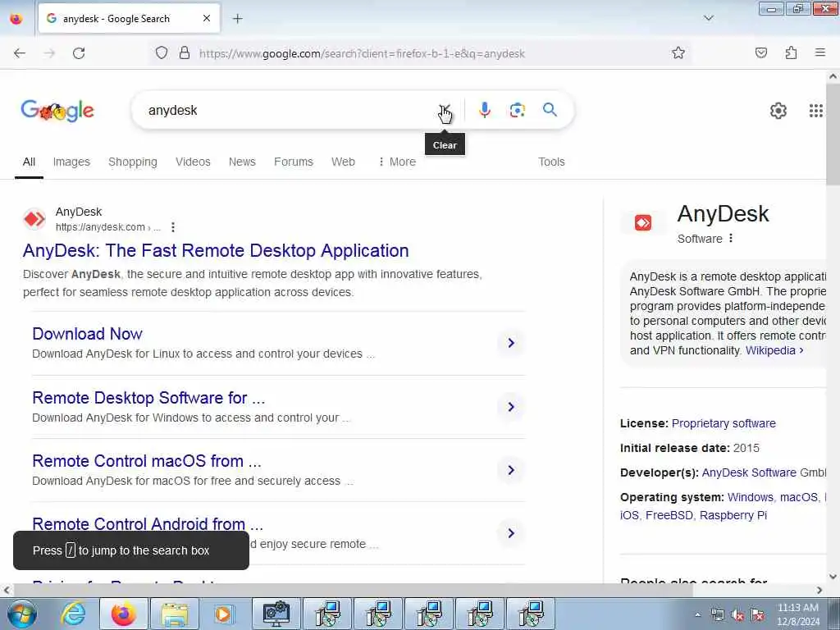
Task: Open the Extensions puzzle icon
Action: pyautogui.click(x=791, y=52)
